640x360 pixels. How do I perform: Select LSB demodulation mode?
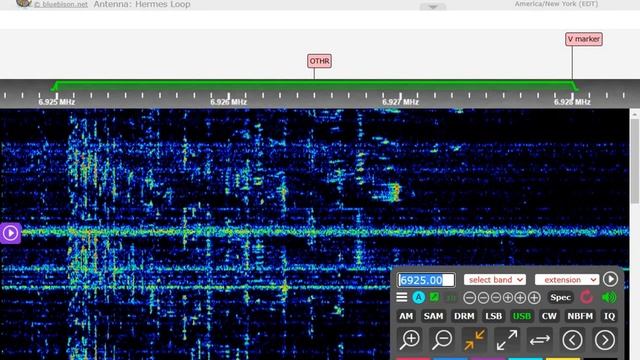493,316
